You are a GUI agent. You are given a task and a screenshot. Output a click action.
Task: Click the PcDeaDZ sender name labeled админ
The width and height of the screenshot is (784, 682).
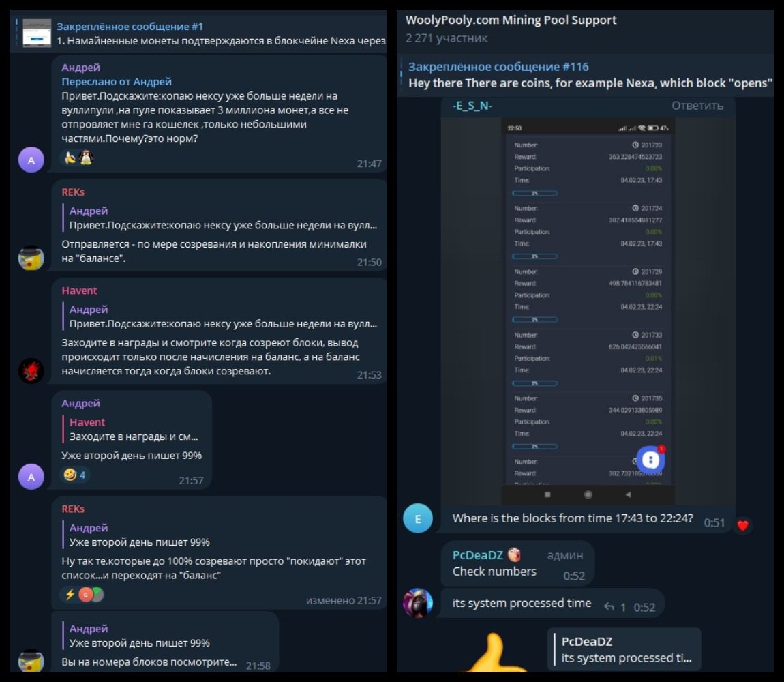click(x=477, y=555)
